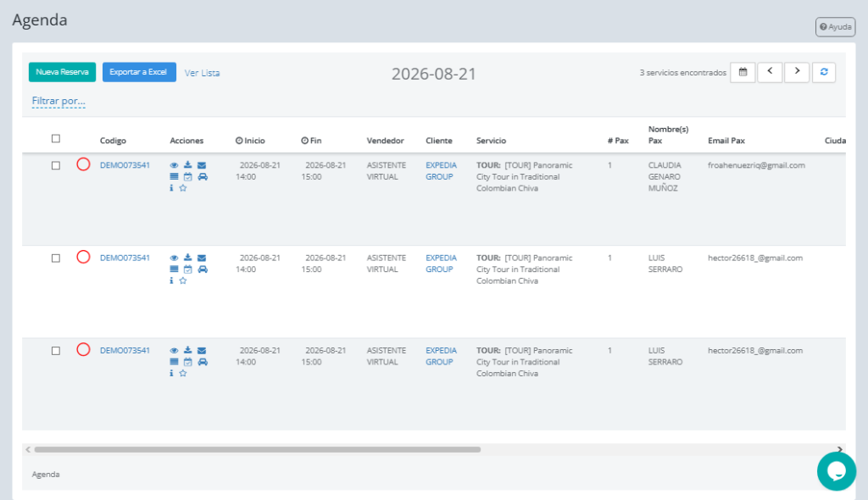The height and width of the screenshot is (500, 868).
Task: Go to the previous day with the left chevron
Action: (770, 72)
